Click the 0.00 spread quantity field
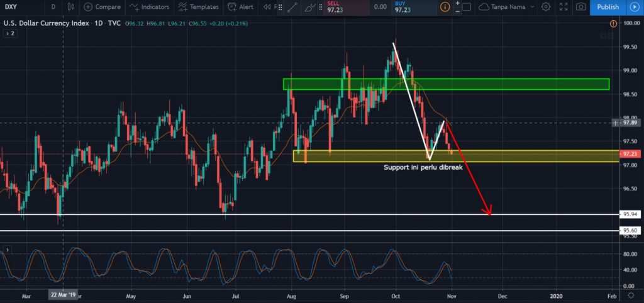 pyautogui.click(x=380, y=7)
